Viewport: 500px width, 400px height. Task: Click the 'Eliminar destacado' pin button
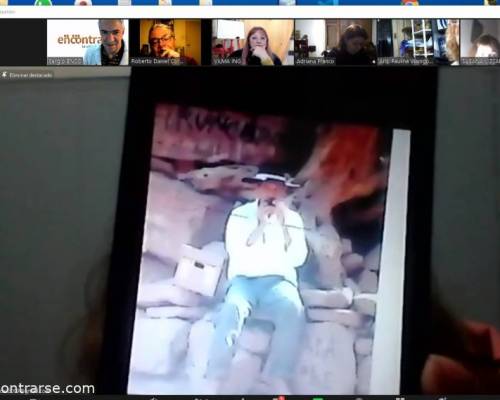(x=27, y=75)
